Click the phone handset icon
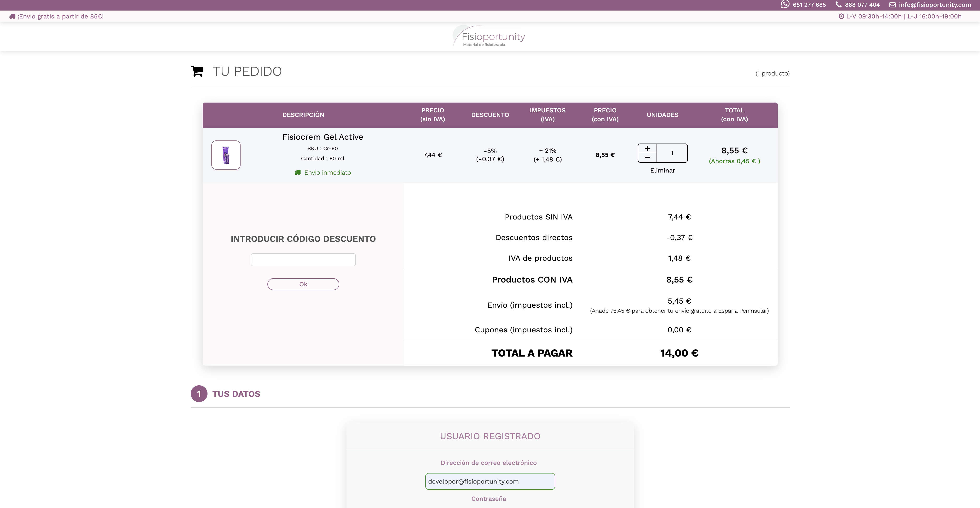Image resolution: width=980 pixels, height=508 pixels. [838, 5]
